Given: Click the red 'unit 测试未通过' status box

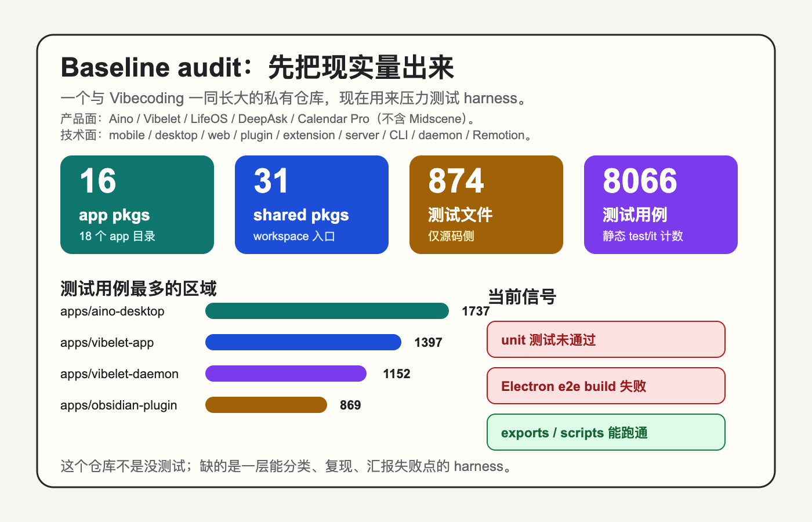Looking at the screenshot, I should (606, 339).
